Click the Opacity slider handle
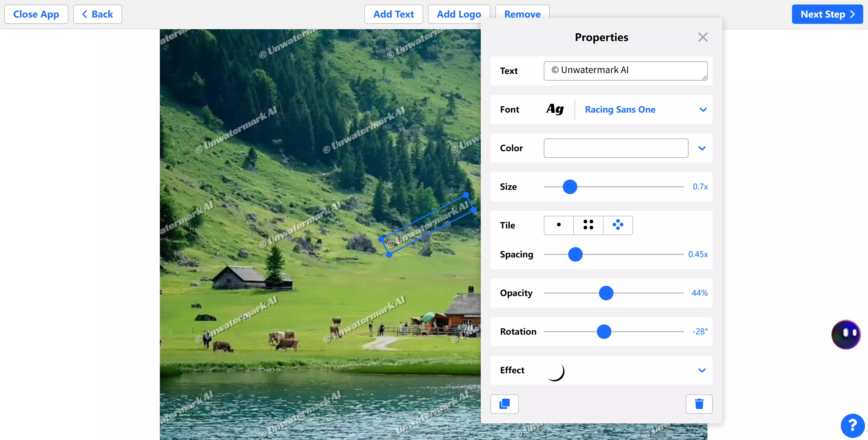The image size is (868, 440). point(606,293)
